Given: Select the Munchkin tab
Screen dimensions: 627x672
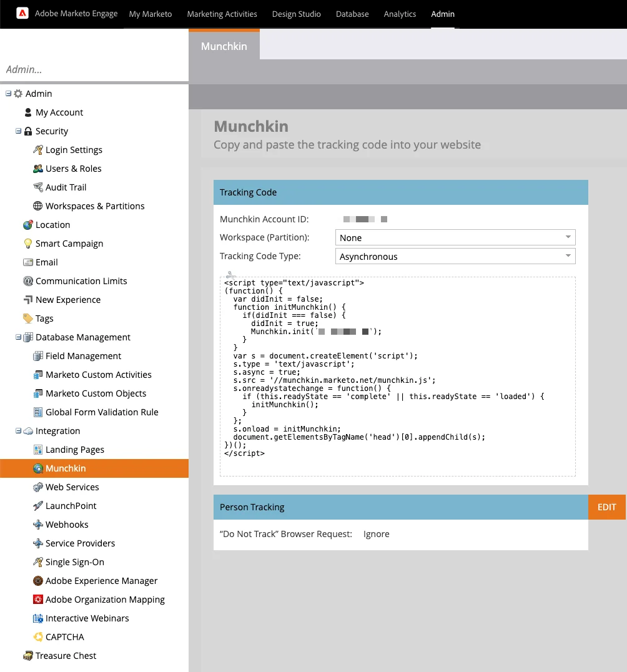Looking at the screenshot, I should click(x=224, y=46).
